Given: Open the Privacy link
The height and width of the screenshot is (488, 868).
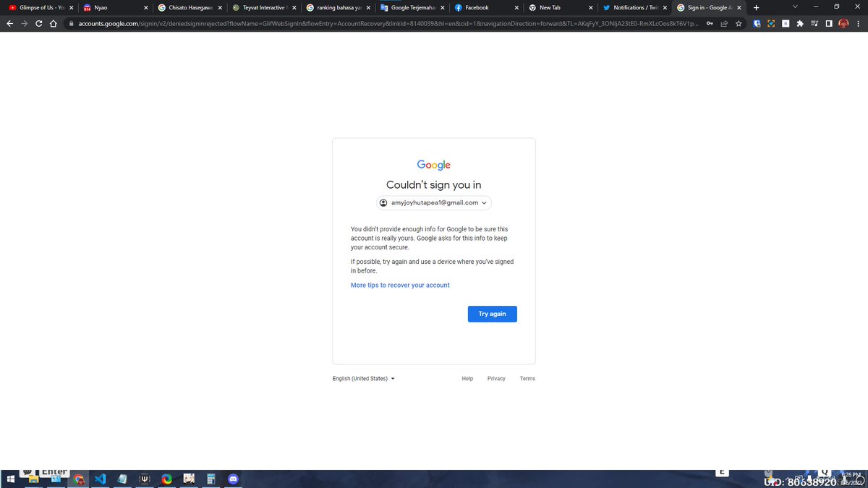Looking at the screenshot, I should pyautogui.click(x=496, y=379).
